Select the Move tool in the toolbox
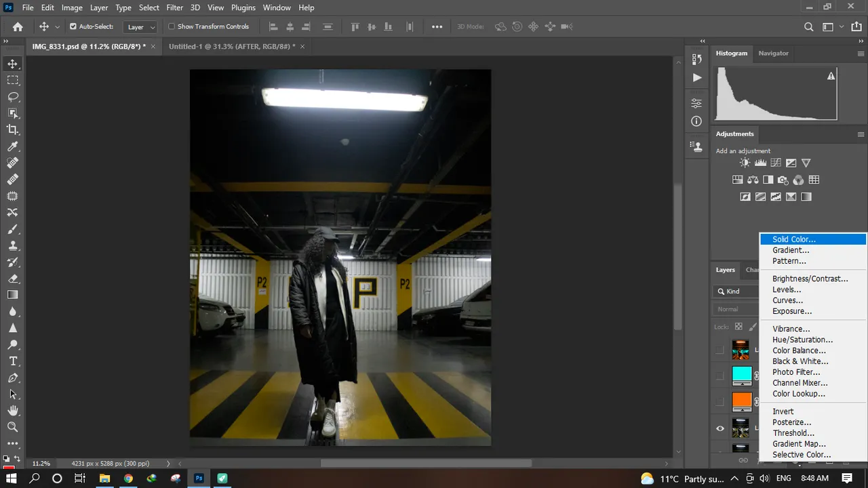This screenshot has height=488, width=868. pyautogui.click(x=12, y=64)
